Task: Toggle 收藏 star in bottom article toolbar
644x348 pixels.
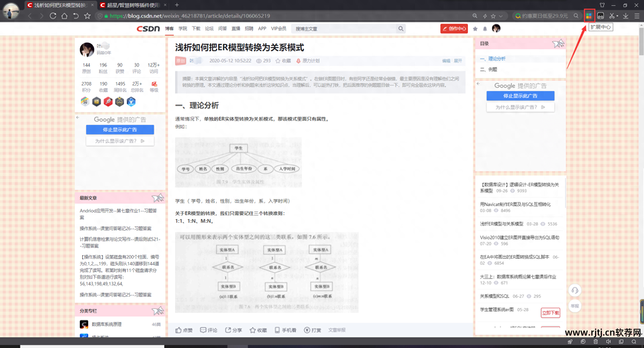Action: [x=258, y=330]
